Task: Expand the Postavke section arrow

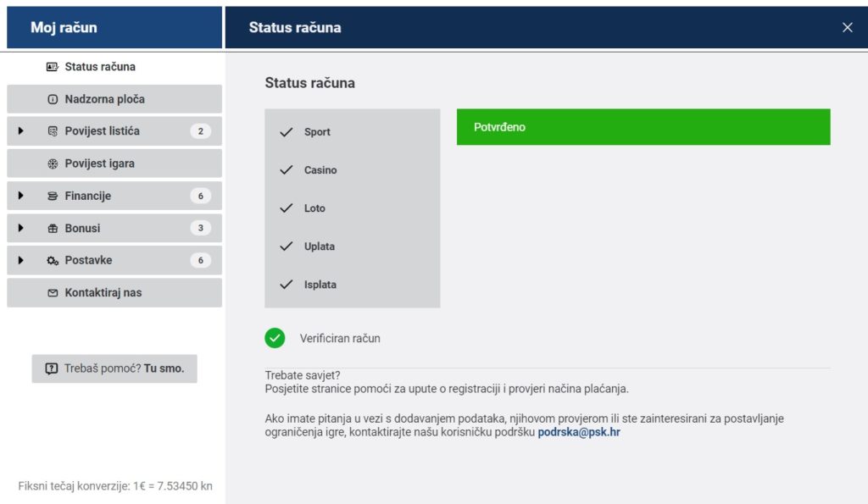Action: pos(20,260)
